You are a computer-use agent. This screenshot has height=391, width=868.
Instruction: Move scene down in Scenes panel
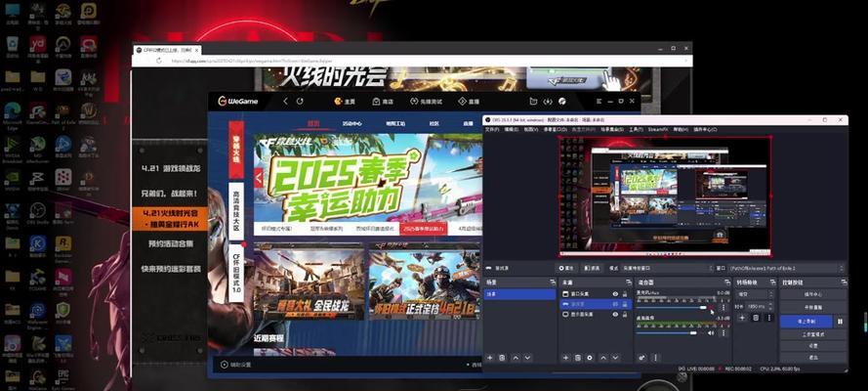coord(527,359)
